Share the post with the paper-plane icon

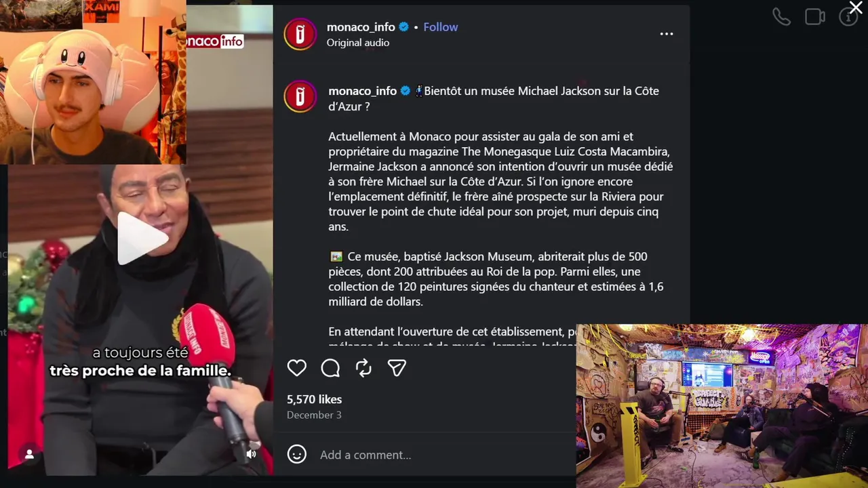click(x=397, y=368)
